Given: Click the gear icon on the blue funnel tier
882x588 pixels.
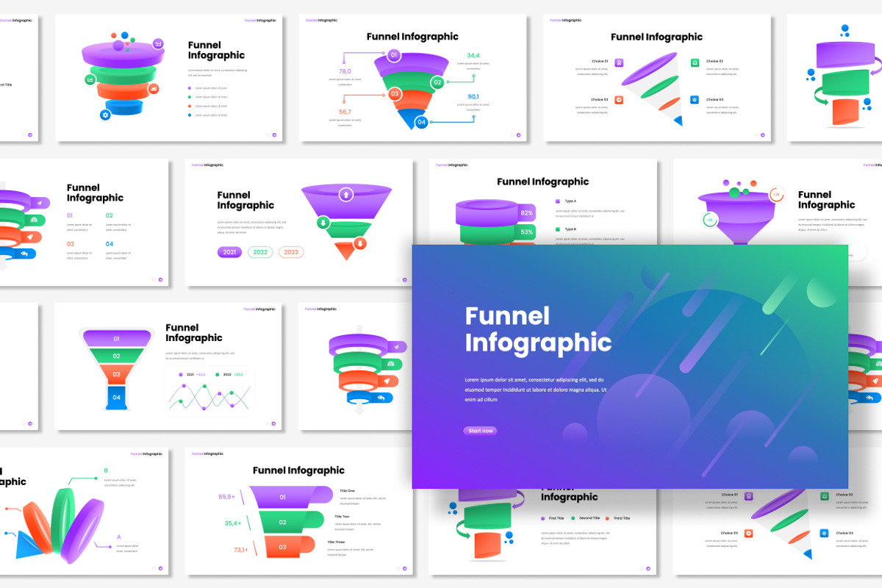Looking at the screenshot, I should 106,115.
